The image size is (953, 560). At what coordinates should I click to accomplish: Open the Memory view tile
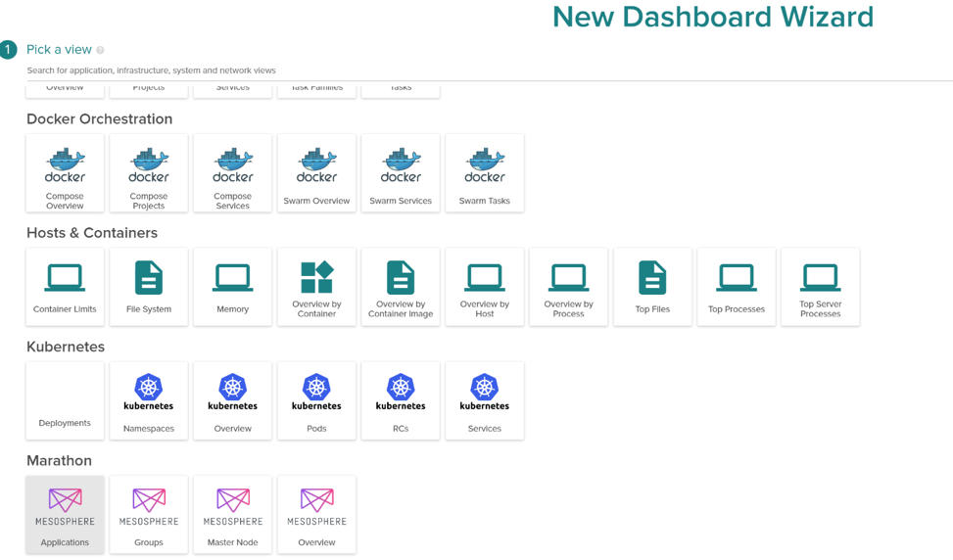(233, 287)
